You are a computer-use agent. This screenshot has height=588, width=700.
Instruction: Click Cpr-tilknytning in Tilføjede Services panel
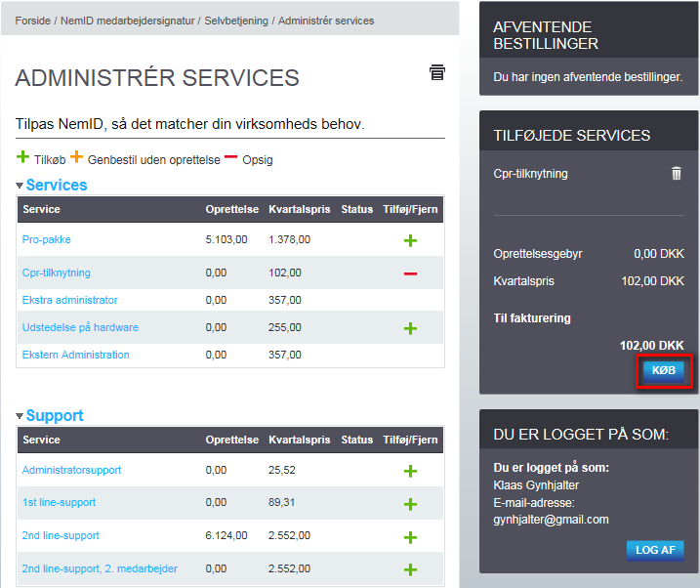[x=530, y=174]
